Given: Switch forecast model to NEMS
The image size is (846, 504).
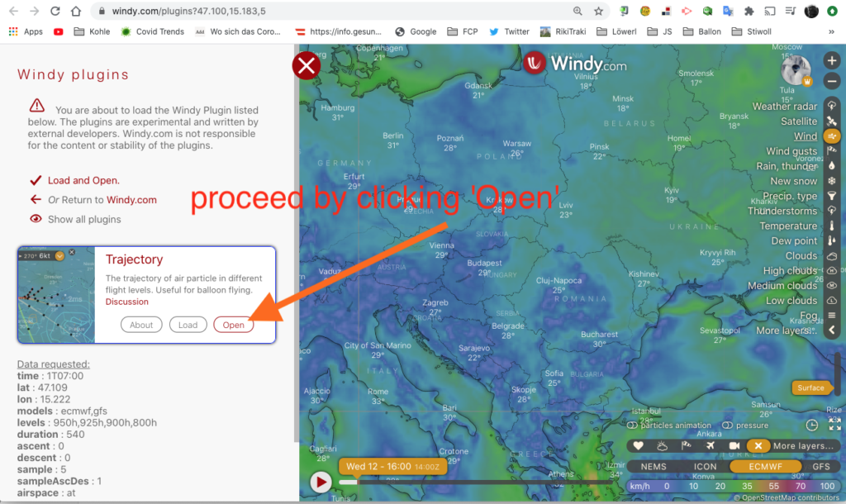Looking at the screenshot, I should tap(654, 466).
